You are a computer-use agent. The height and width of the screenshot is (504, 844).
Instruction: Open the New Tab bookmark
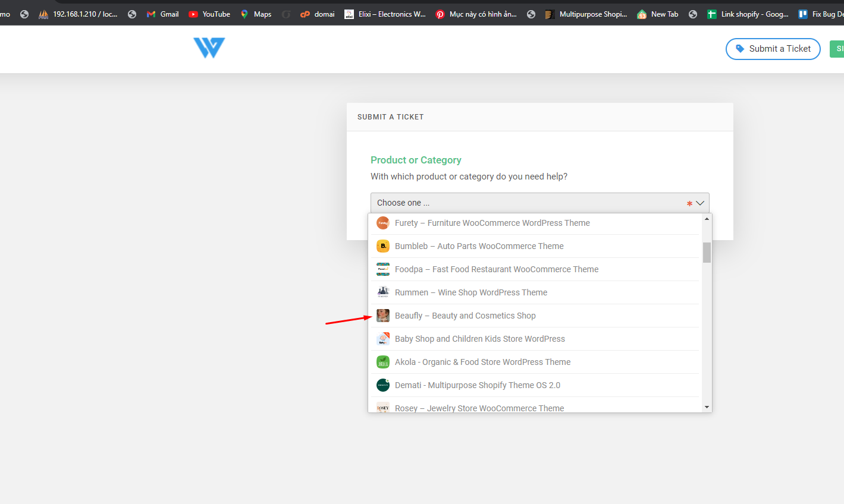[657, 14]
